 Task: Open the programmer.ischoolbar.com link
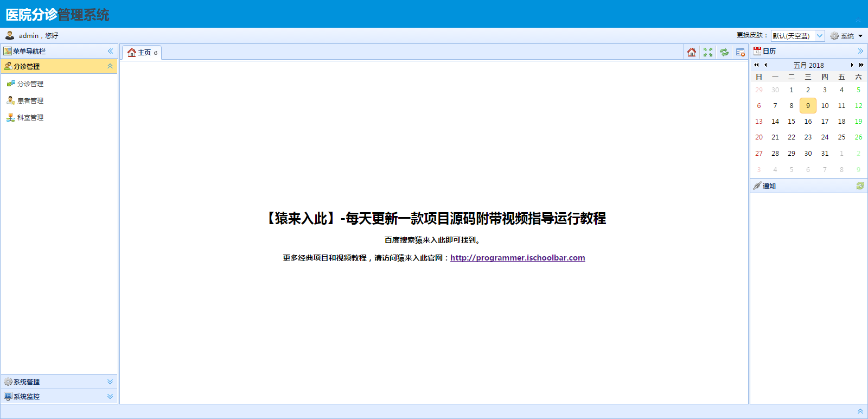(x=518, y=258)
